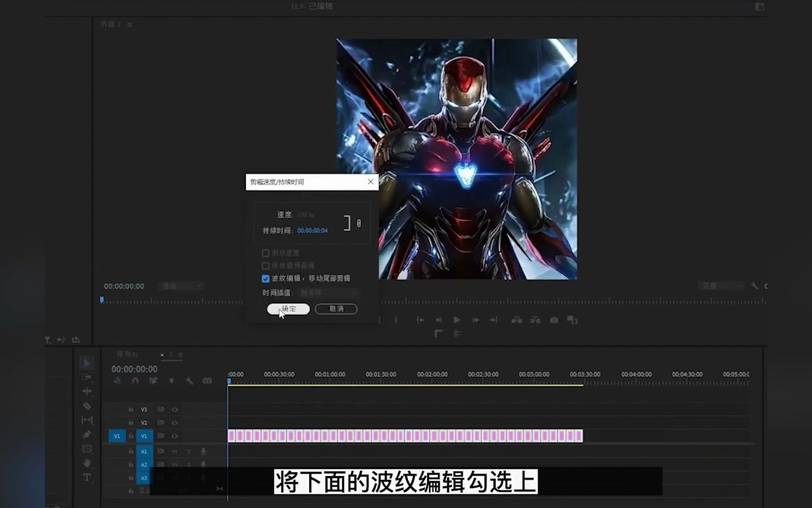Click Go to Out point button

[493, 320]
